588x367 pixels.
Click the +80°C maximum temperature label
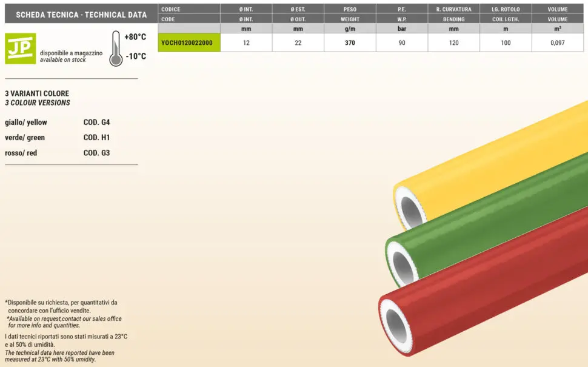pyautogui.click(x=135, y=37)
